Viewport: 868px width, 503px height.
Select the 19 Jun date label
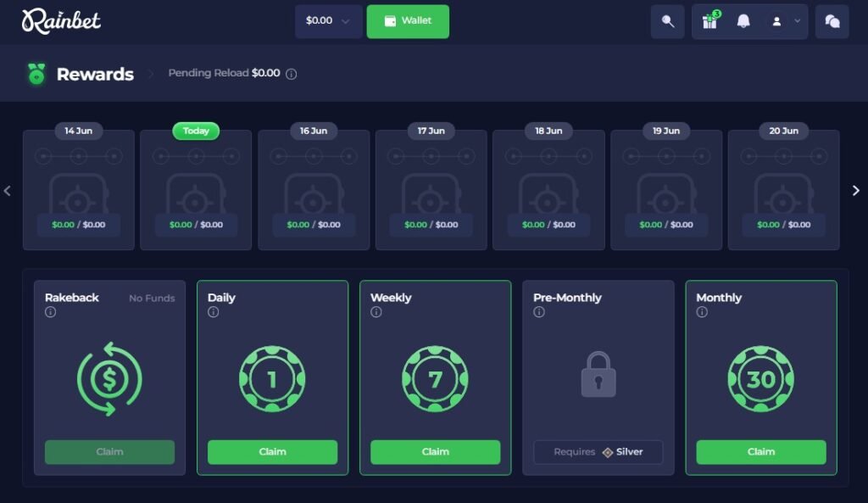(x=666, y=131)
